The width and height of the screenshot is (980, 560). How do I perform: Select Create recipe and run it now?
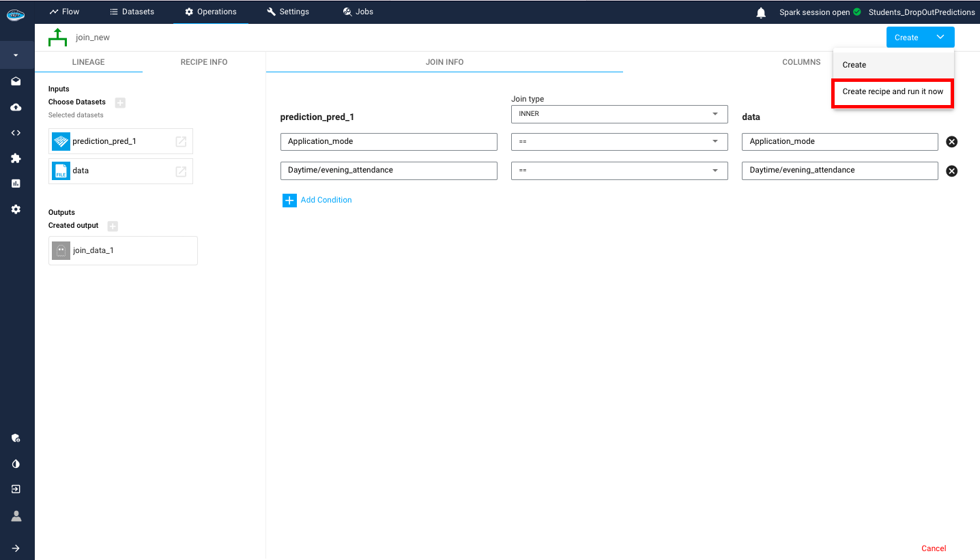point(893,91)
